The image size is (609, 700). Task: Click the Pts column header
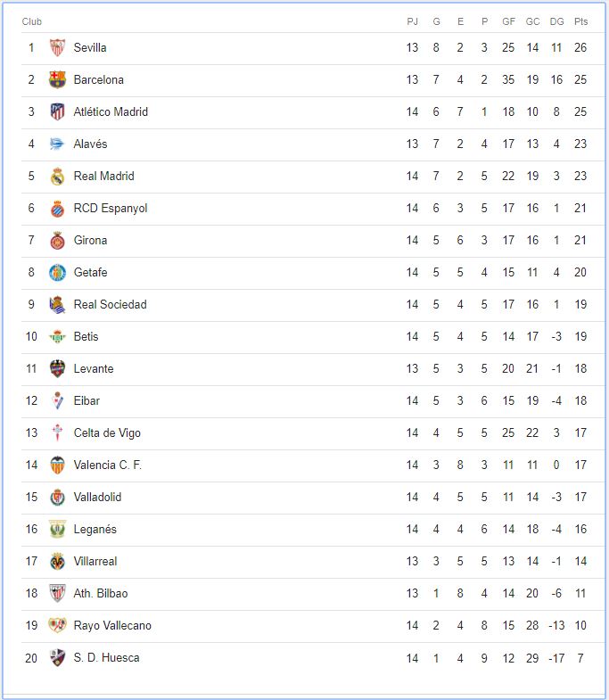pos(580,21)
